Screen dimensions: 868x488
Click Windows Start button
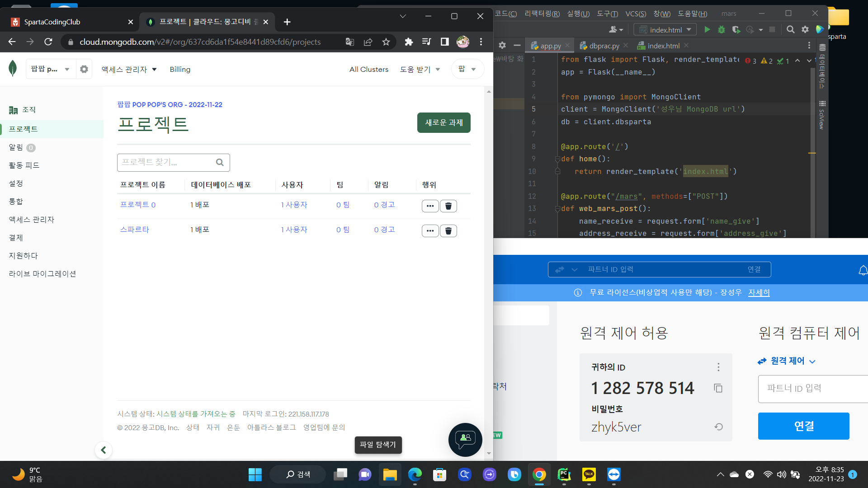255,474
